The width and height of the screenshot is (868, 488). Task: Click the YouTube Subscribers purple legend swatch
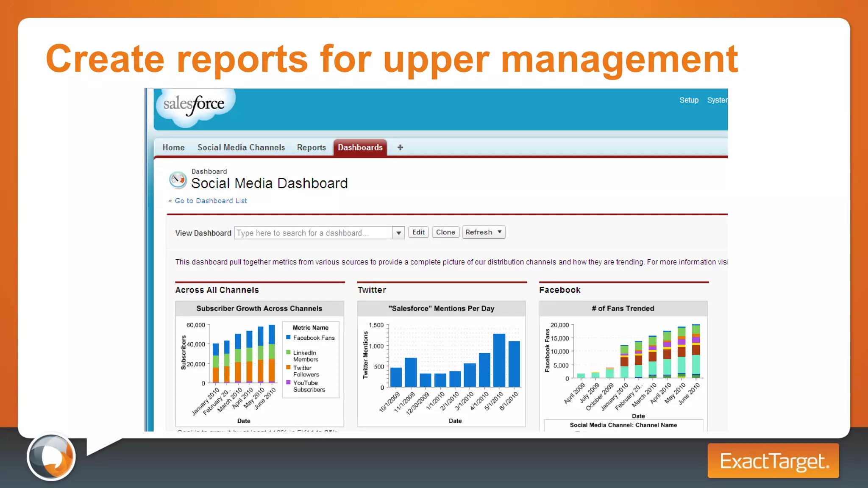[x=288, y=382]
